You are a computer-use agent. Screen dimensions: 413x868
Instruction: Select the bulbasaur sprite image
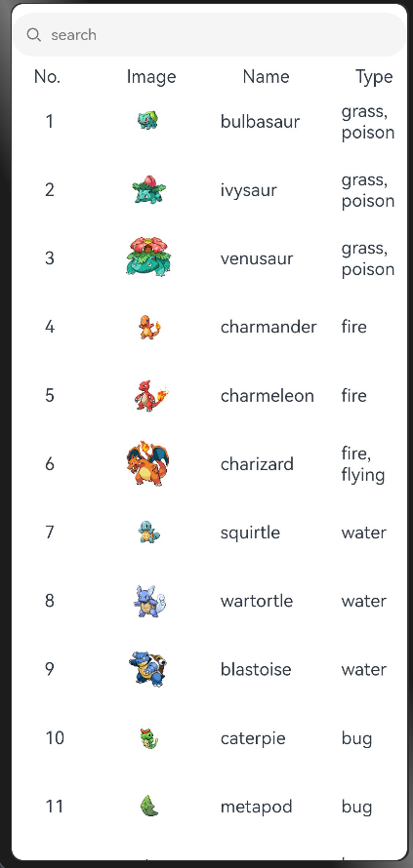click(148, 120)
